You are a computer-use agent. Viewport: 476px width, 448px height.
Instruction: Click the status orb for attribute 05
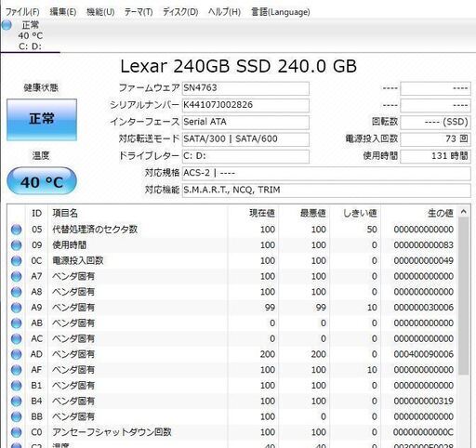coord(16,230)
